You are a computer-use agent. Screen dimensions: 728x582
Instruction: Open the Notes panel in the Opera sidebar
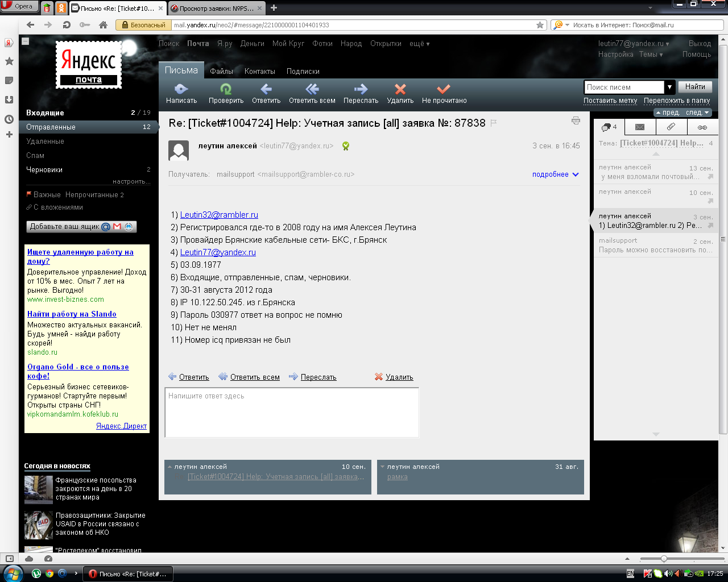[9, 81]
